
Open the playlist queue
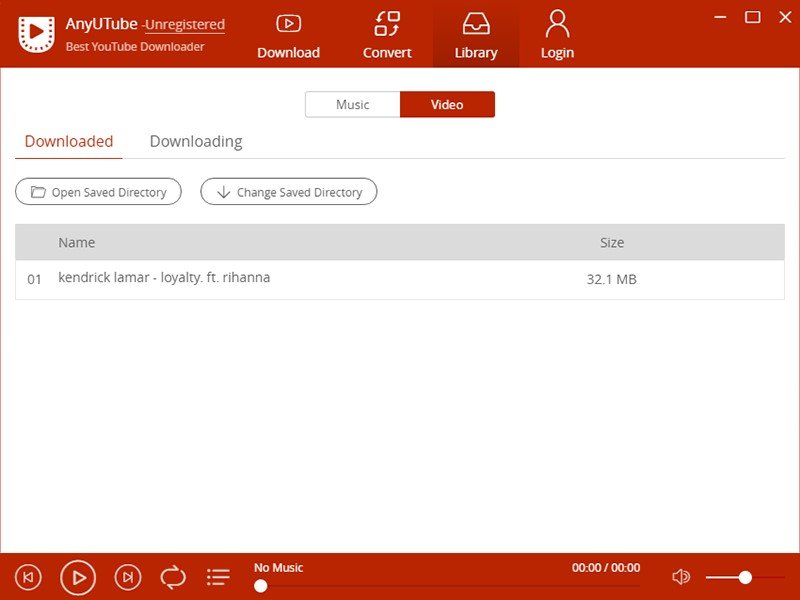(x=218, y=577)
